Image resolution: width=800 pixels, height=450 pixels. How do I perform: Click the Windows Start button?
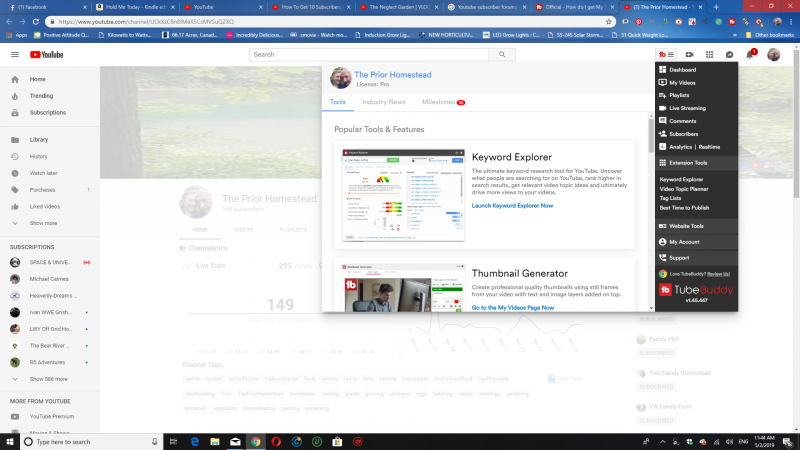click(x=11, y=441)
